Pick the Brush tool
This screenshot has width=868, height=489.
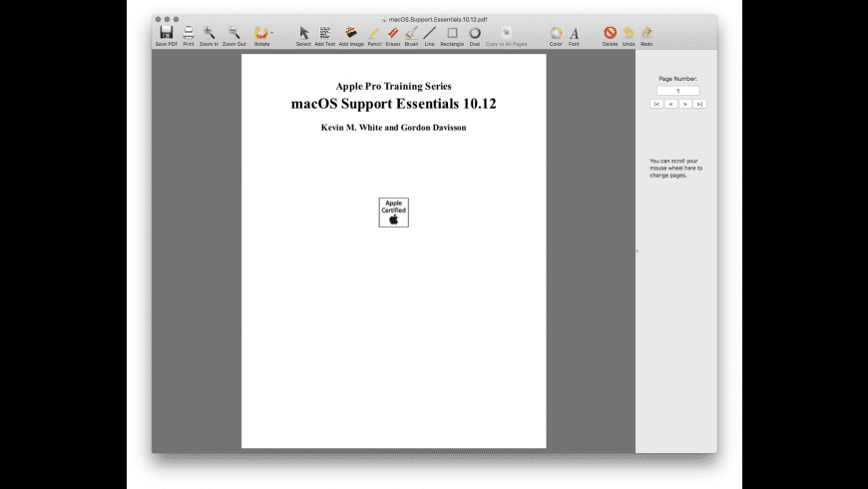pos(411,33)
